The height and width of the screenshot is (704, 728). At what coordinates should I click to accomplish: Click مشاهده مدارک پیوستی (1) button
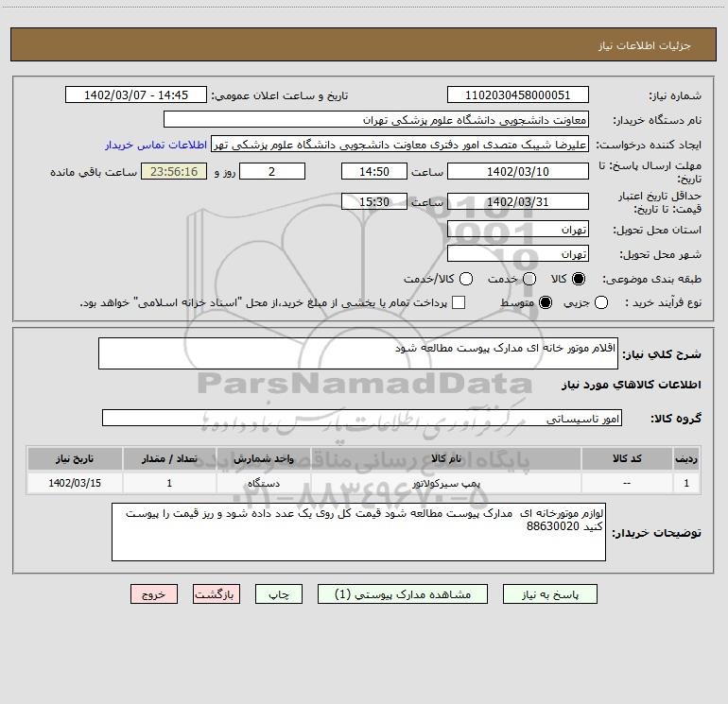coord(403,594)
